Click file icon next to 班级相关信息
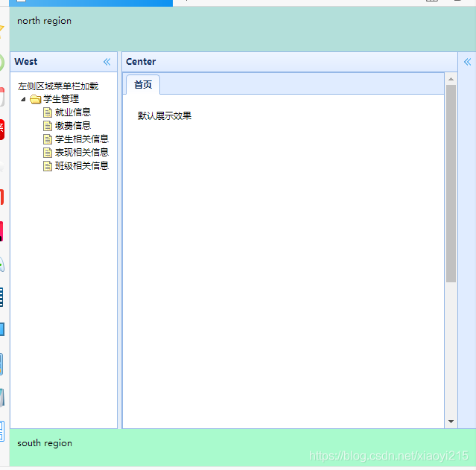The image size is (476, 470). pyautogui.click(x=48, y=166)
